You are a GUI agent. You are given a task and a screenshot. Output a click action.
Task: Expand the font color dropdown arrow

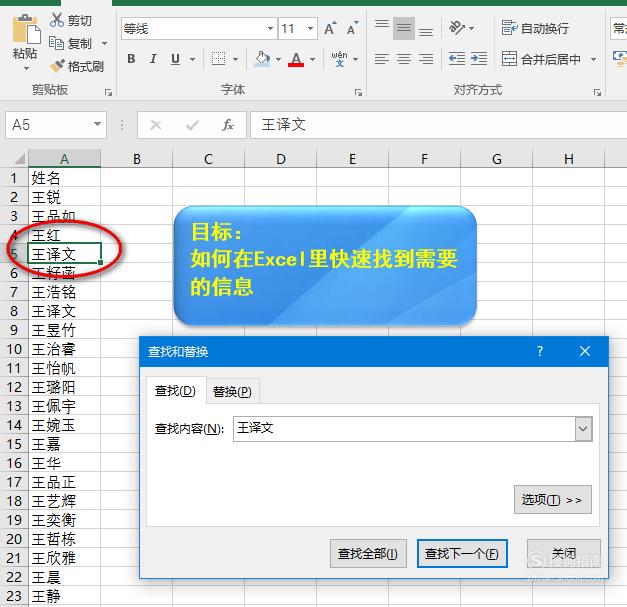pos(313,59)
